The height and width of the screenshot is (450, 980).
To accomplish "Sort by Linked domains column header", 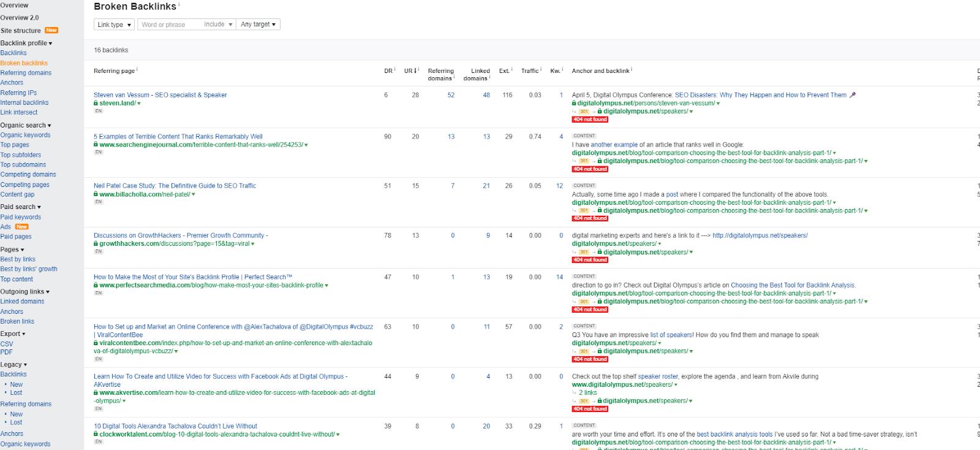I will coord(477,75).
